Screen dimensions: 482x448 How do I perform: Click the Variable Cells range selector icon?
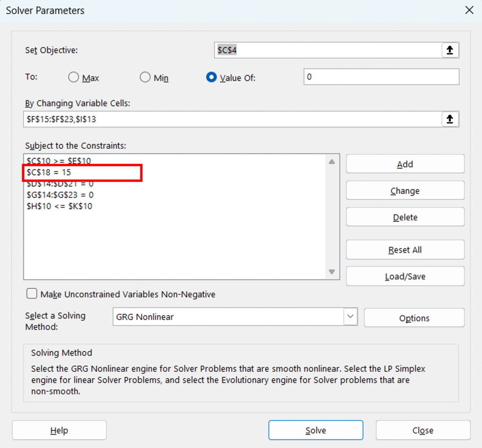(x=450, y=119)
